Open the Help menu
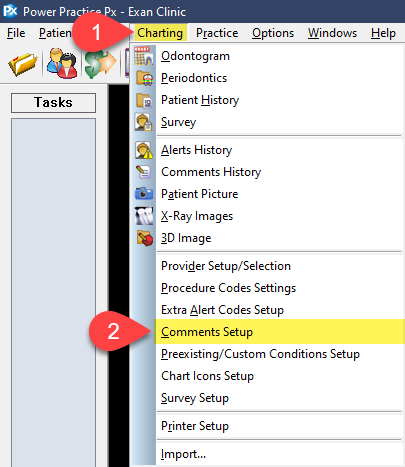405x467 pixels. (383, 33)
